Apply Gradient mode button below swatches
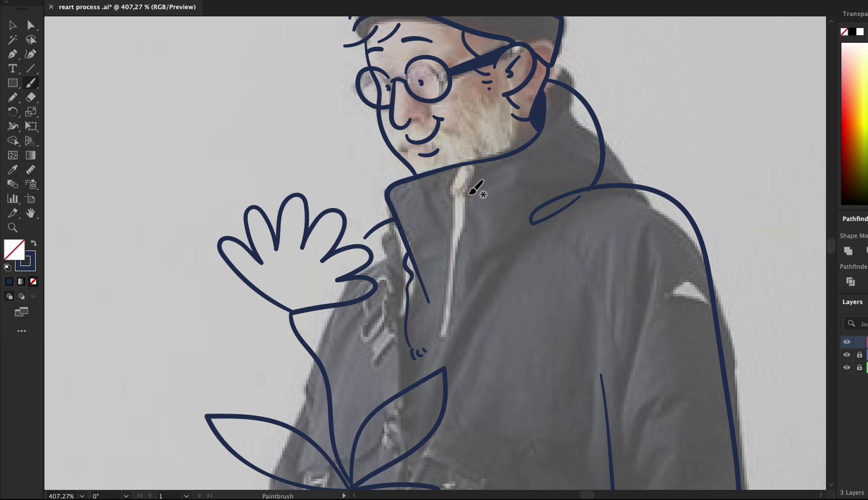 21,281
